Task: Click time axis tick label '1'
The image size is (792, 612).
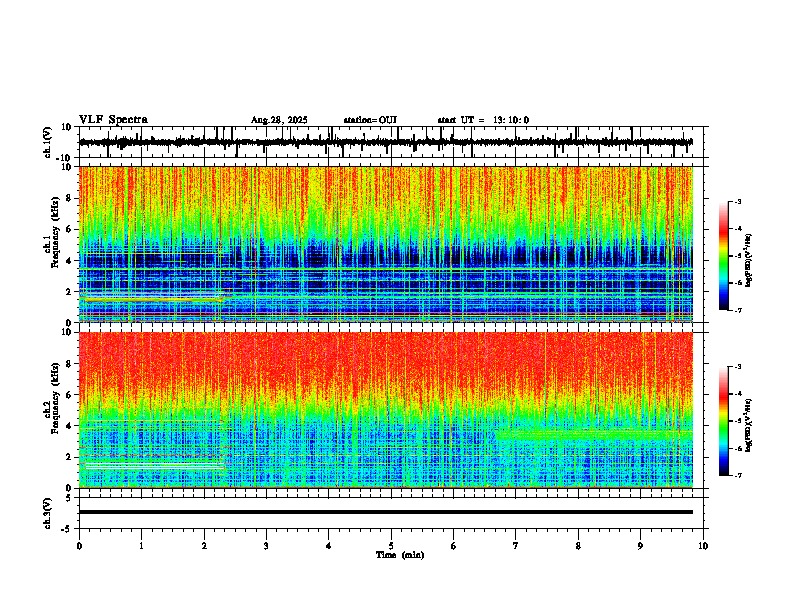Action: [x=141, y=546]
